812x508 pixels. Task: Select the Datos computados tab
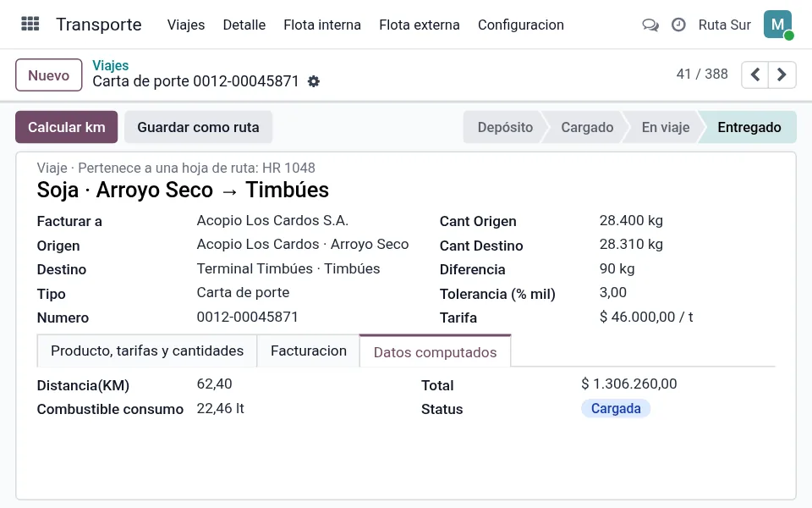click(435, 352)
